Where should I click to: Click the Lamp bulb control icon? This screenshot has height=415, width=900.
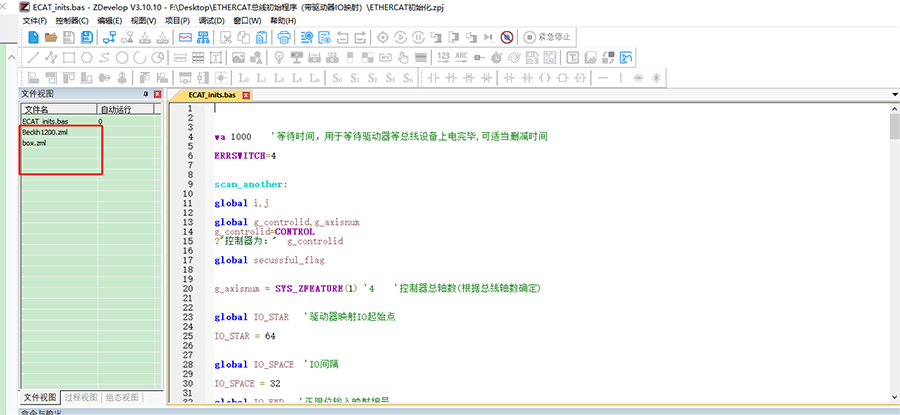click(x=279, y=57)
